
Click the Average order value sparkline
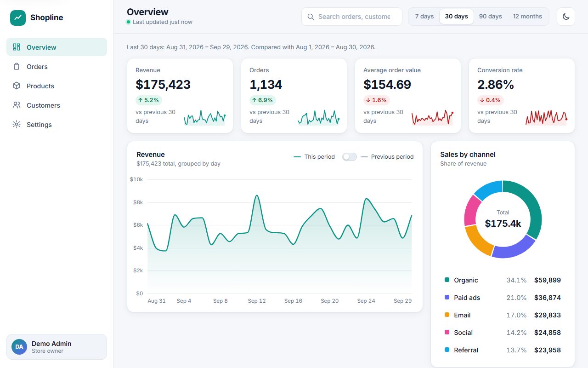pyautogui.click(x=432, y=118)
